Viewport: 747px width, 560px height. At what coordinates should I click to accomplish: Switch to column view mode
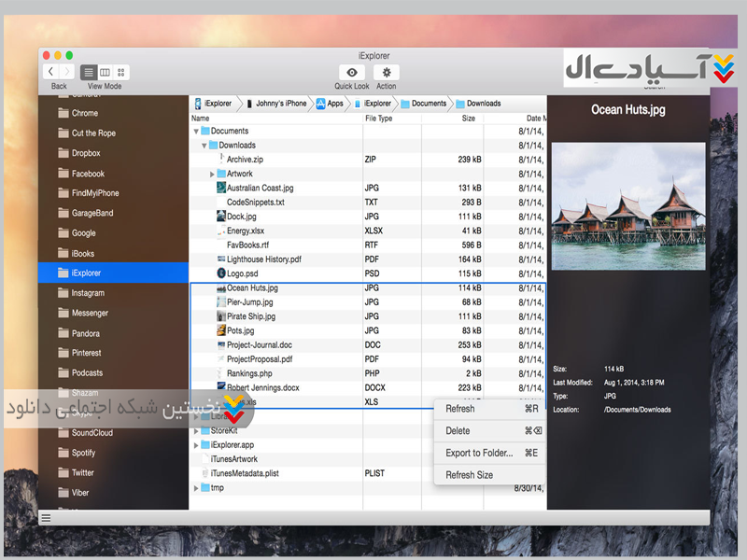tap(106, 72)
